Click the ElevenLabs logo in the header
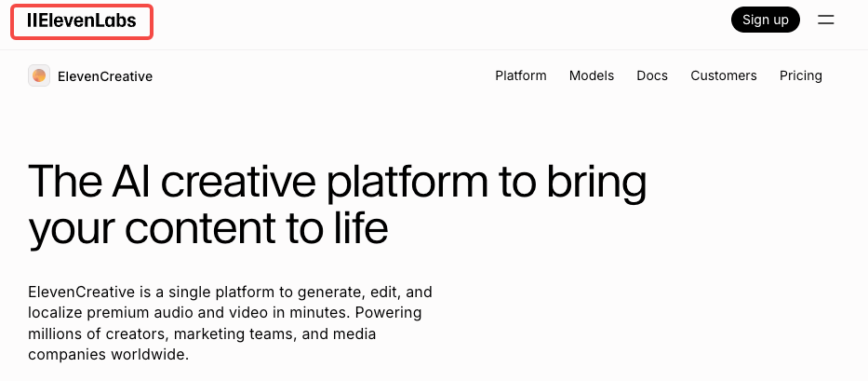This screenshot has height=381, width=868. tap(82, 20)
